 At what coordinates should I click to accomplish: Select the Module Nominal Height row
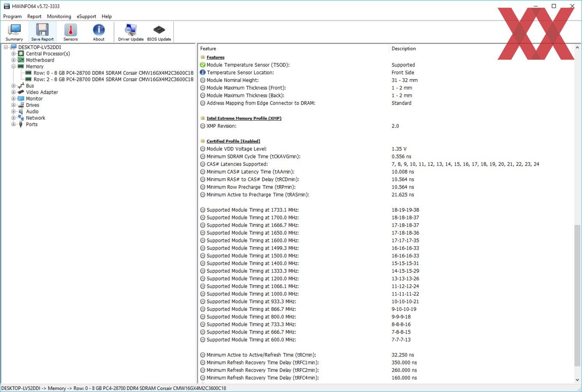[386, 80]
